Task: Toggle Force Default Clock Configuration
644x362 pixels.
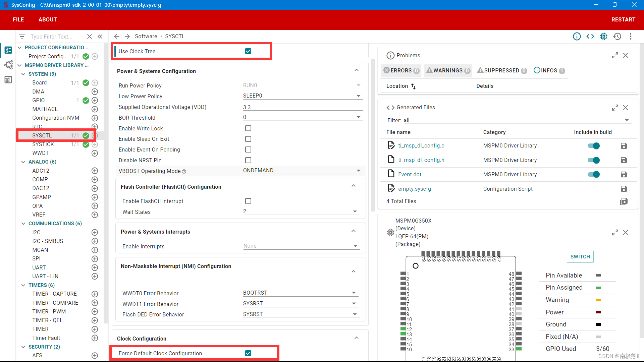Action: (248, 353)
